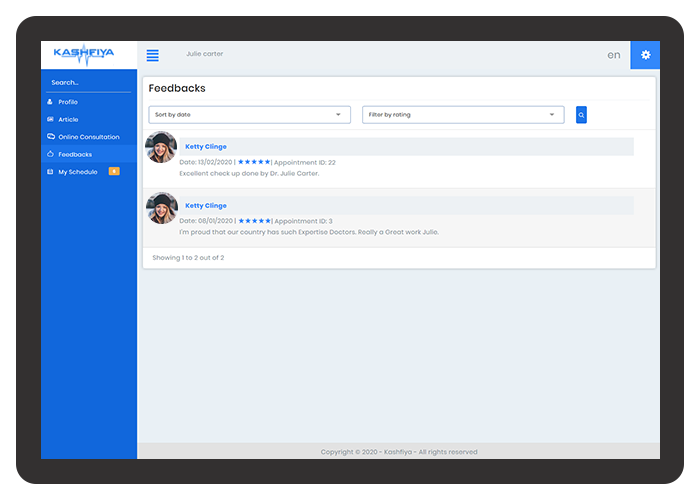Click first Ketty Clinge name link

pyautogui.click(x=206, y=147)
